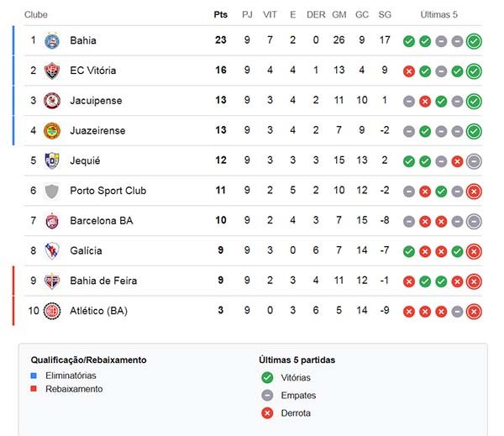Click Jequié's latest draw icon
The width and height of the screenshot is (504, 436).
(474, 160)
